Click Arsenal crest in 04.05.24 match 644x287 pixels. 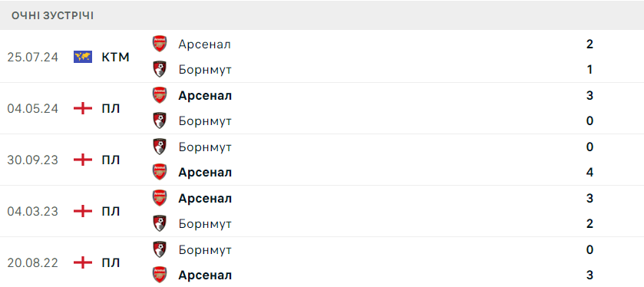(160, 95)
